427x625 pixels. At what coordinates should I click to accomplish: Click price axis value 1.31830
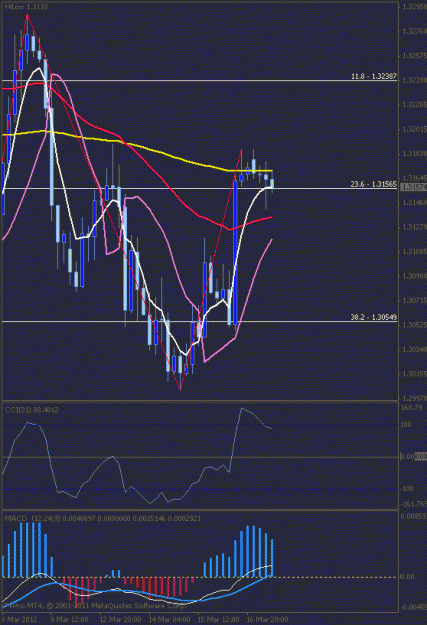(x=415, y=153)
